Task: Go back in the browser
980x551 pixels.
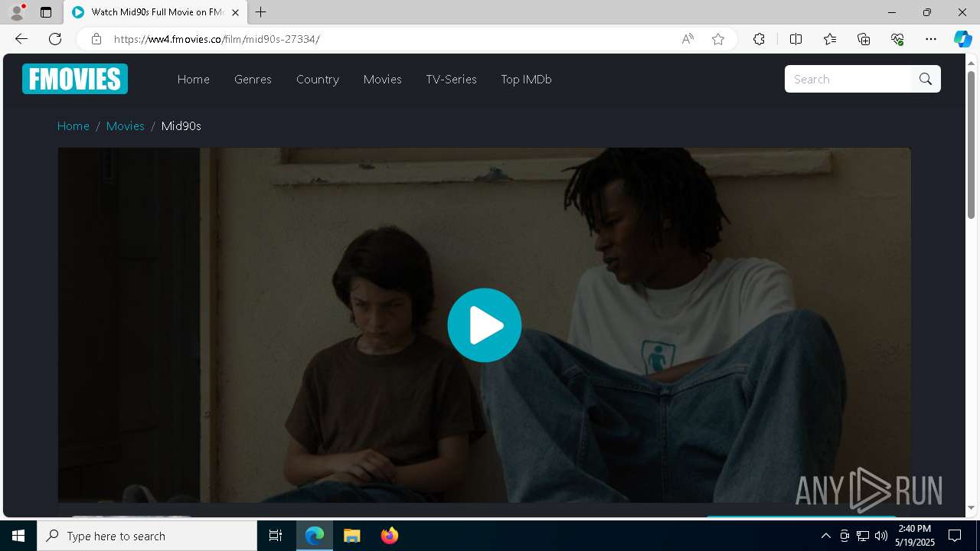Action: [x=21, y=39]
